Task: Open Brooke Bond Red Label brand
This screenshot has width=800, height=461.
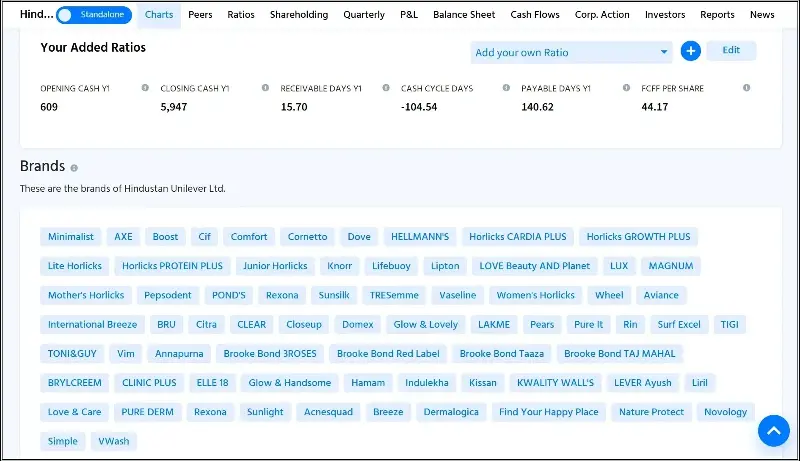Action: [x=388, y=353]
